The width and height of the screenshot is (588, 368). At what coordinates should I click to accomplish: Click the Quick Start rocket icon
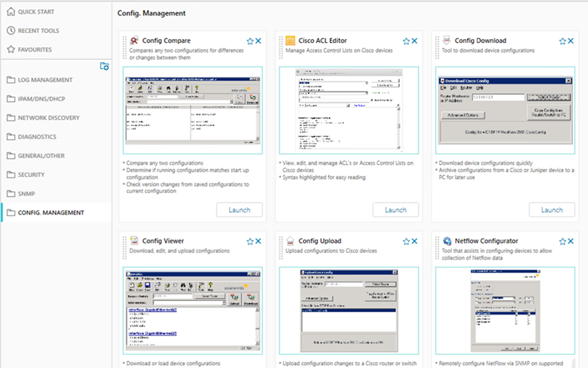pos(10,11)
